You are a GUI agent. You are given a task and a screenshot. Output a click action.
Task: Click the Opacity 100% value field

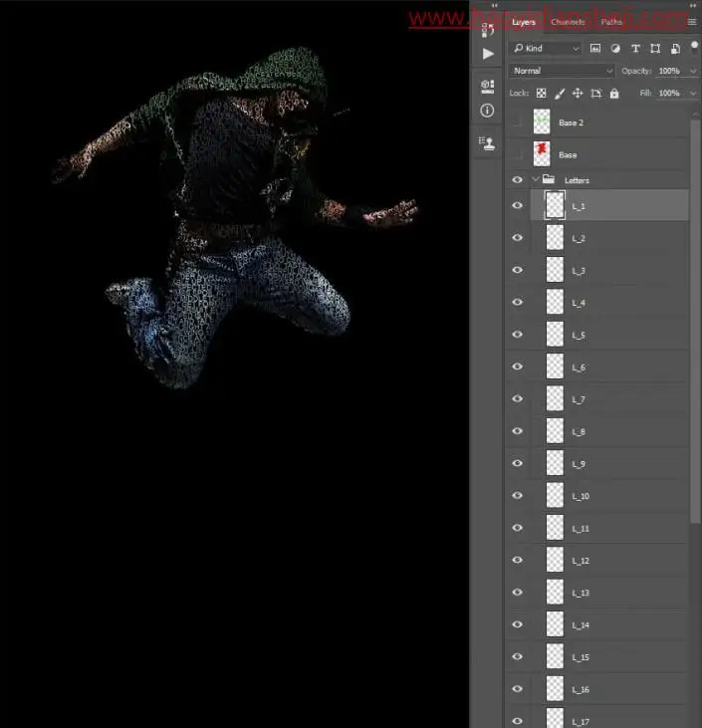(669, 71)
